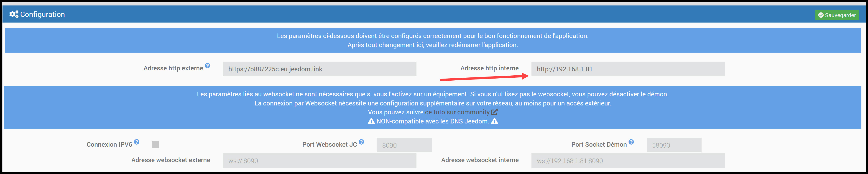
Task: Click the Sauvegarder save button
Action: (837, 15)
